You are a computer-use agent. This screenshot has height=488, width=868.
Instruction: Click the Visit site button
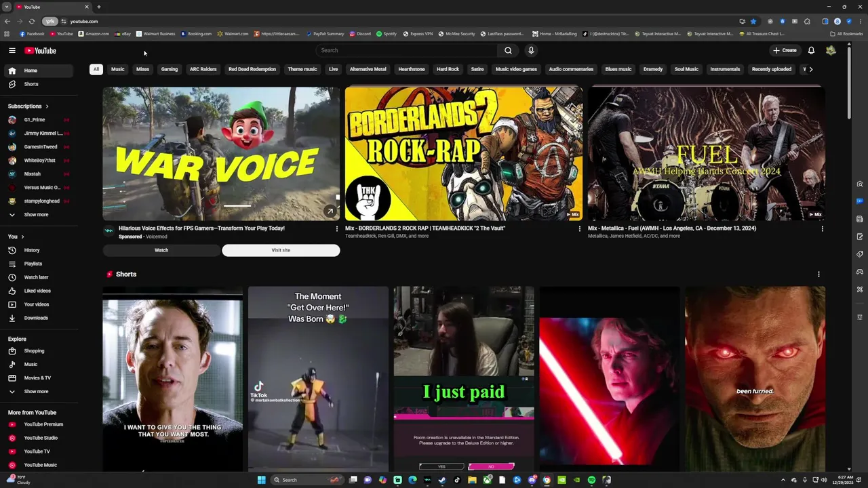281,250
